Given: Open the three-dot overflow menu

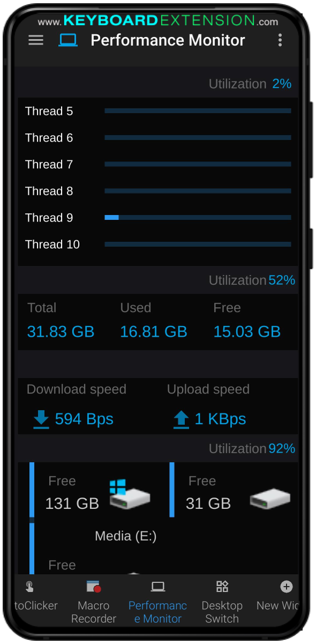Looking at the screenshot, I should click(x=280, y=40).
